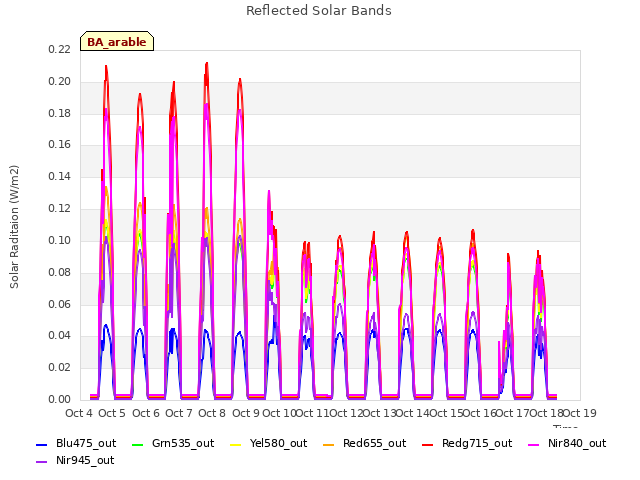This screenshot has width=640, height=480.
Task: Click the BA_arable annotation label
Action: point(117,42)
